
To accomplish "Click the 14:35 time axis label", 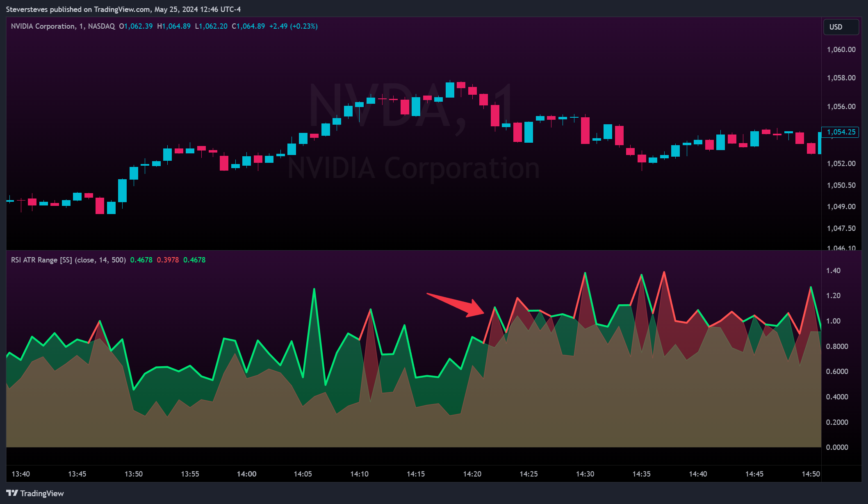I will click(x=641, y=474).
